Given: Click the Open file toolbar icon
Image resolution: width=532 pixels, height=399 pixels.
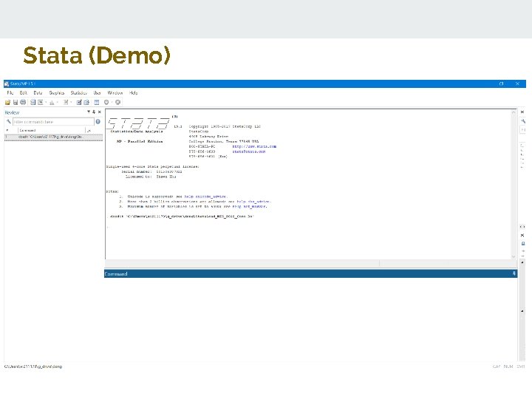Looking at the screenshot, I should point(7,102).
